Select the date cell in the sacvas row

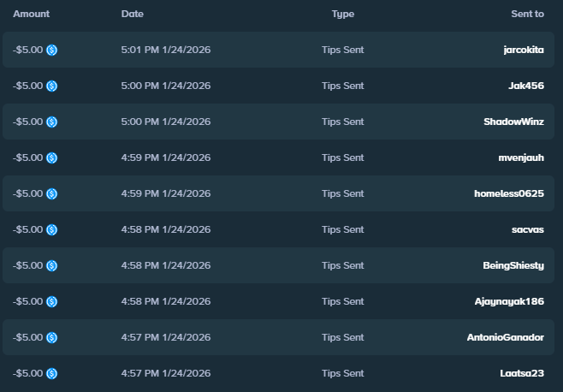(x=166, y=229)
